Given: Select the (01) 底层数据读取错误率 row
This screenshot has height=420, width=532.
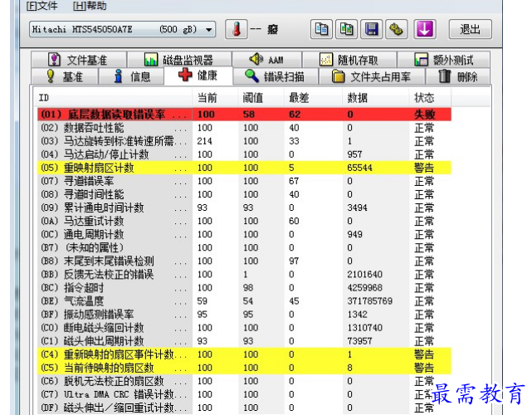Looking at the screenshot, I should pos(244,115).
